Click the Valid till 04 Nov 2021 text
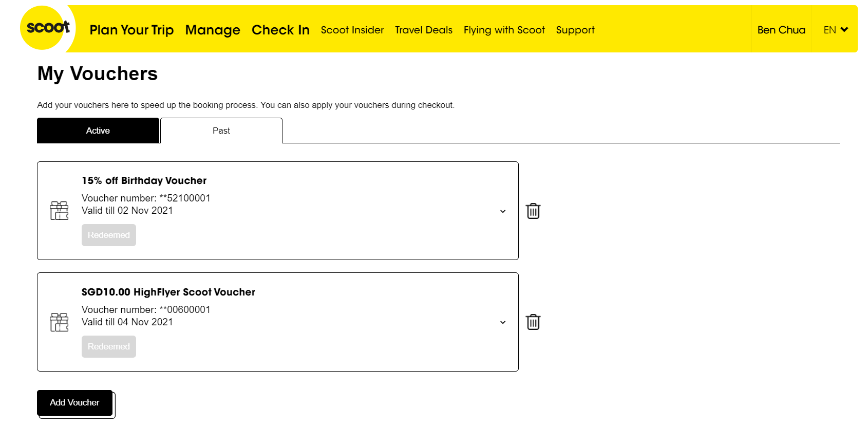 tap(127, 322)
